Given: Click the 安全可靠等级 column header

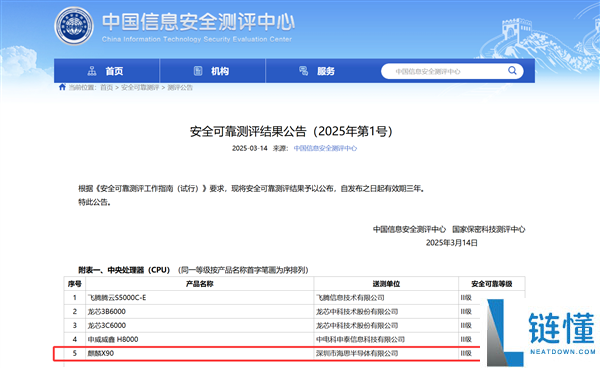Looking at the screenshot, I should 492,284.
